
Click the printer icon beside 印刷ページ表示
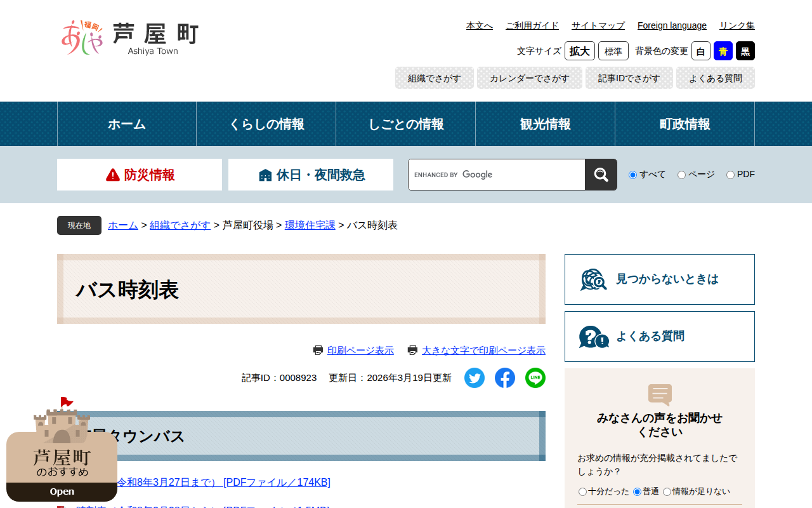click(318, 351)
